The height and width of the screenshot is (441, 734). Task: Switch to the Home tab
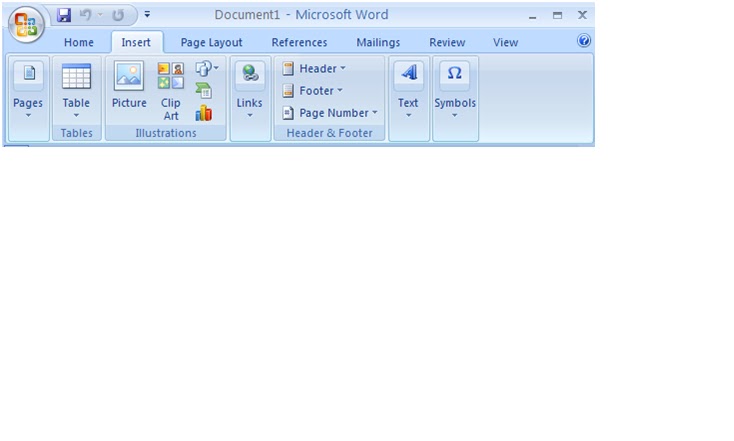pyautogui.click(x=79, y=42)
